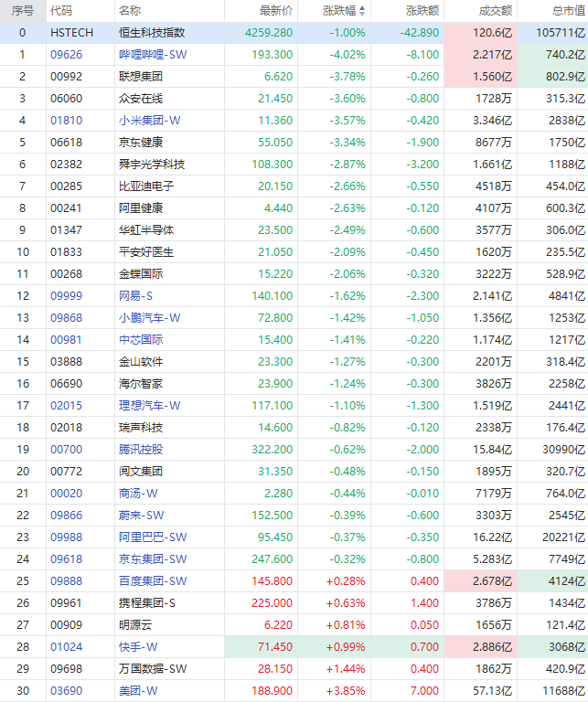Open 哔哩哔哩-SW stock link
This screenshot has height=702, width=588.
tap(153, 55)
